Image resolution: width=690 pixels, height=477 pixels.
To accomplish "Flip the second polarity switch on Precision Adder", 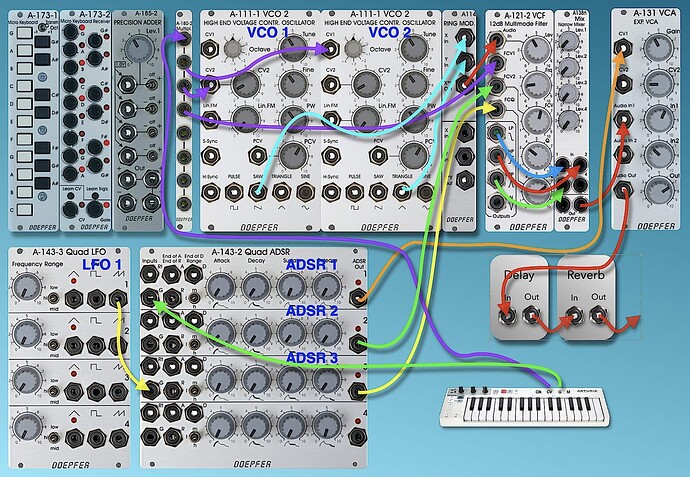I will coord(152,108).
